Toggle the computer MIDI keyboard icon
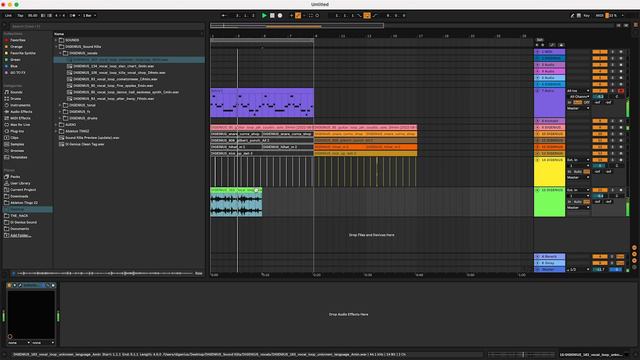 (x=579, y=15)
